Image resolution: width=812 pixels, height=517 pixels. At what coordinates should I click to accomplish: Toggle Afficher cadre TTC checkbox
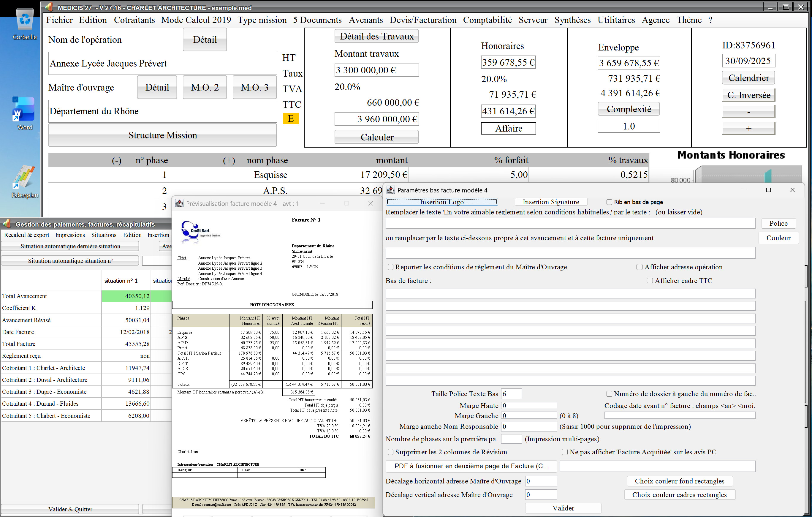pyautogui.click(x=650, y=281)
